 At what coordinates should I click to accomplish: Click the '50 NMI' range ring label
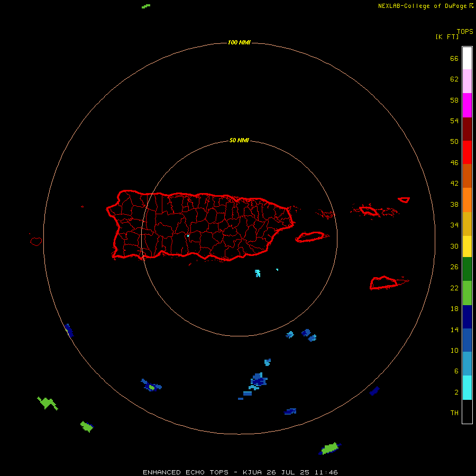(239, 140)
